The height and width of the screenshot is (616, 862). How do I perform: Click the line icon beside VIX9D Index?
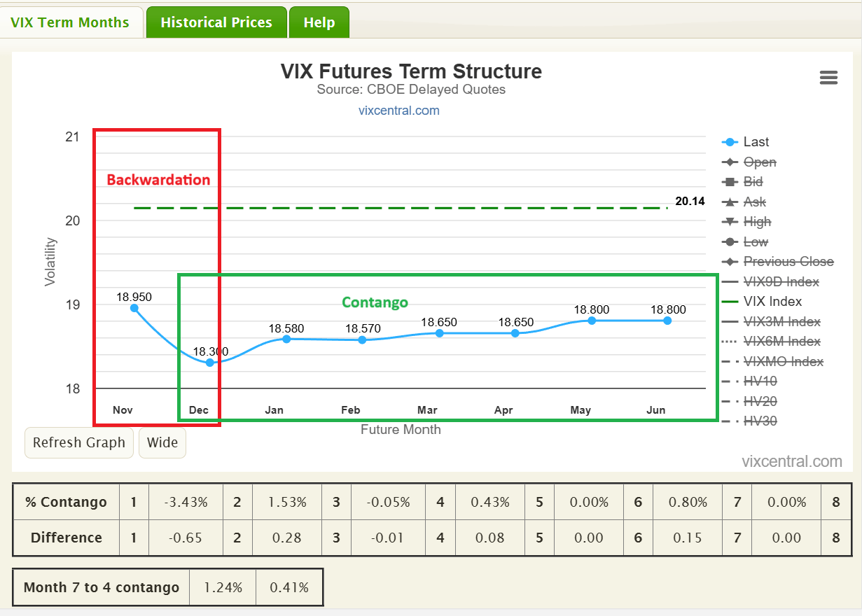click(x=730, y=281)
